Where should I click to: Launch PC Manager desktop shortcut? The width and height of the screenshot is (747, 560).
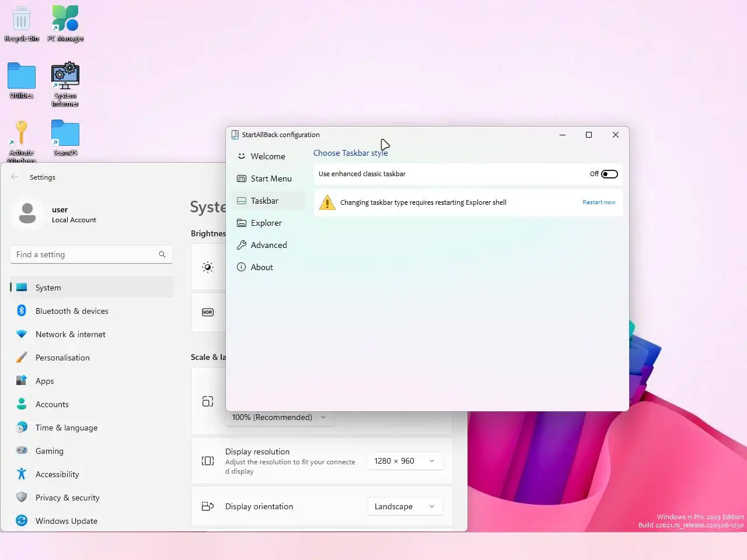(x=65, y=24)
